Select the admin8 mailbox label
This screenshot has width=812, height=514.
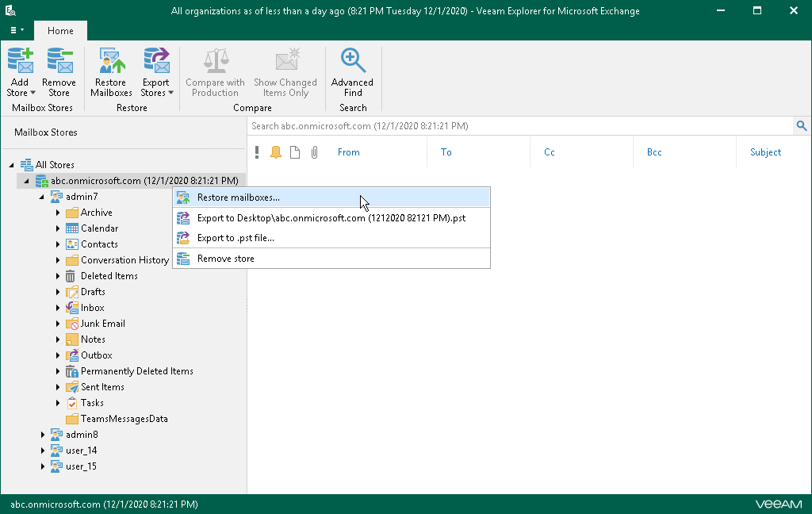pyautogui.click(x=82, y=435)
